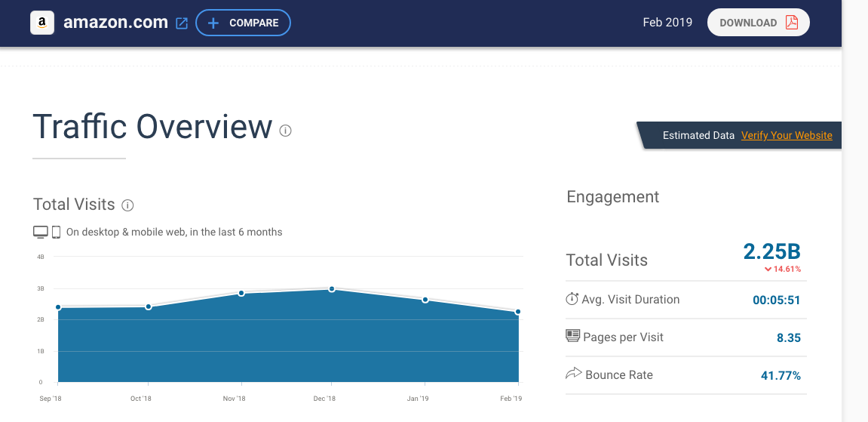Select the Sep '18 chart data point

click(x=57, y=307)
